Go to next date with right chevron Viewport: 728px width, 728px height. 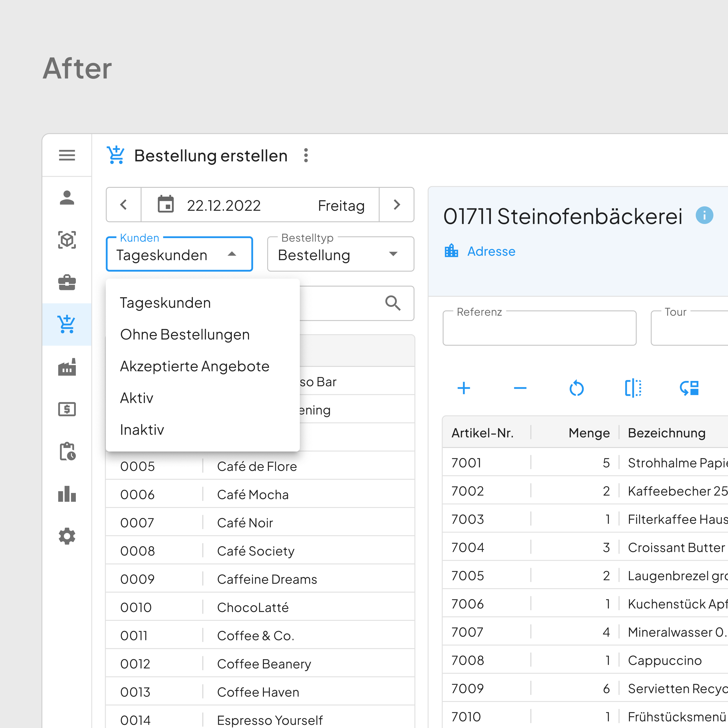pos(396,204)
